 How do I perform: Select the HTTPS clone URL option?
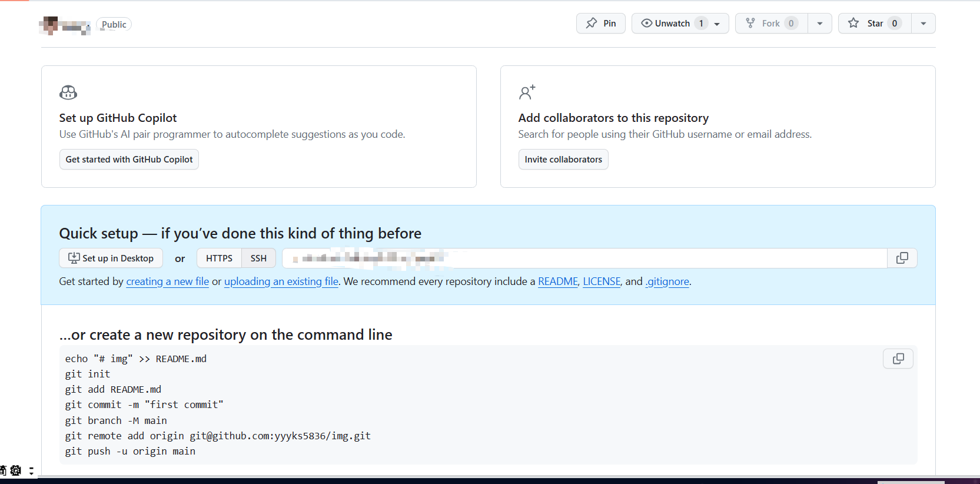point(219,258)
